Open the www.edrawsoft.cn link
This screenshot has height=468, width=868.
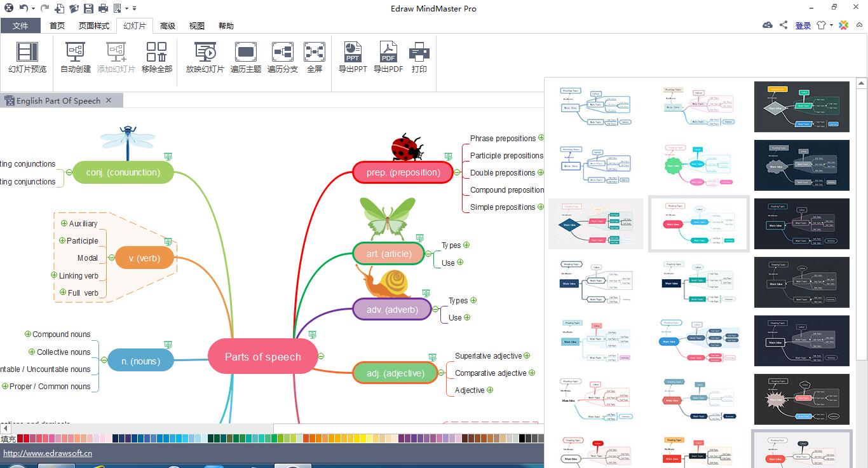(48, 453)
